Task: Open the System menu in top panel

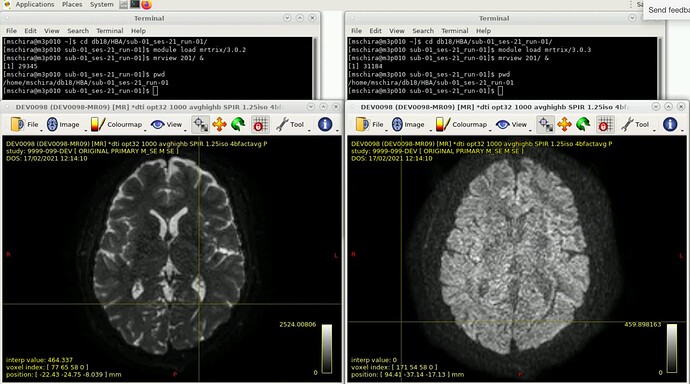Action: (102, 4)
